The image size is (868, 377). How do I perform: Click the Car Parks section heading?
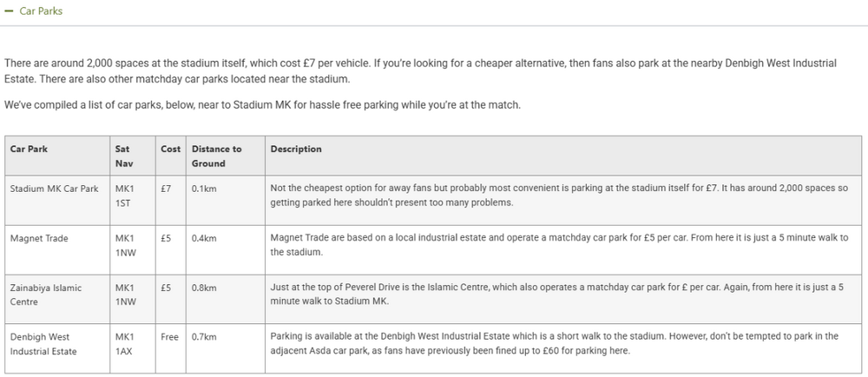click(41, 11)
